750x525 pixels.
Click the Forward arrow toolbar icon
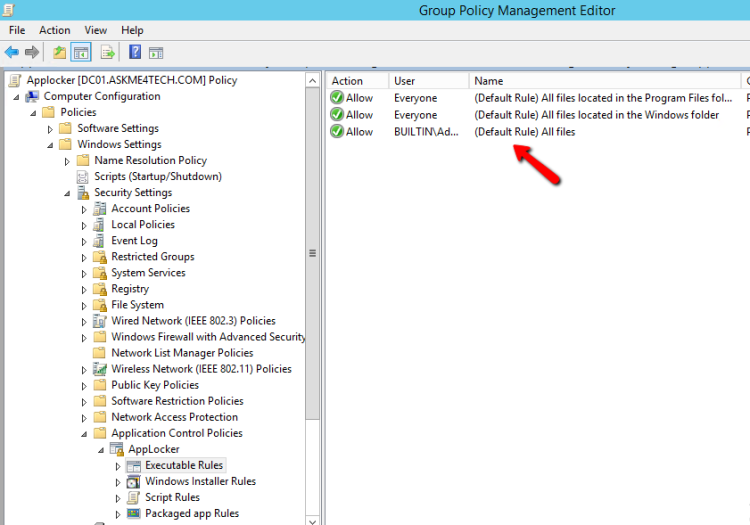click(32, 52)
